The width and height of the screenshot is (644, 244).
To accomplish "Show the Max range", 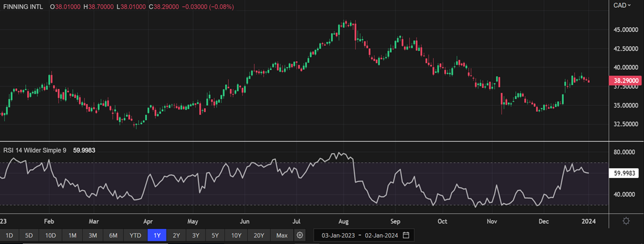I will [282, 236].
